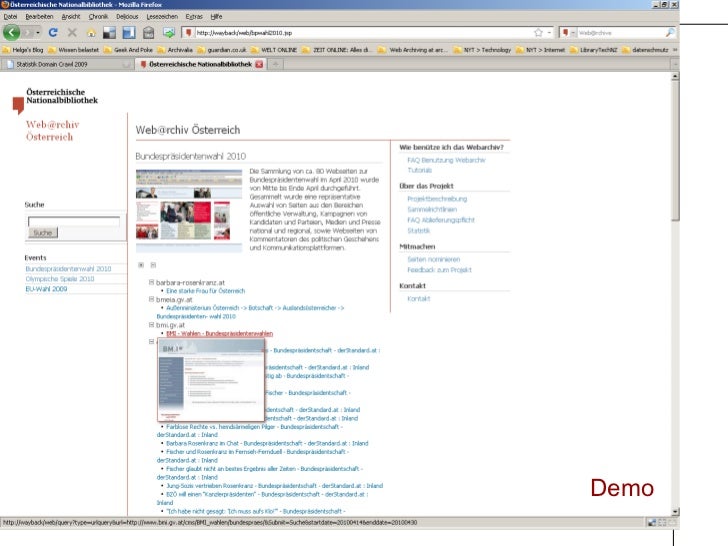Open WELT ONLINE bookmark folder
This screenshot has height=546, width=728.
274,50
